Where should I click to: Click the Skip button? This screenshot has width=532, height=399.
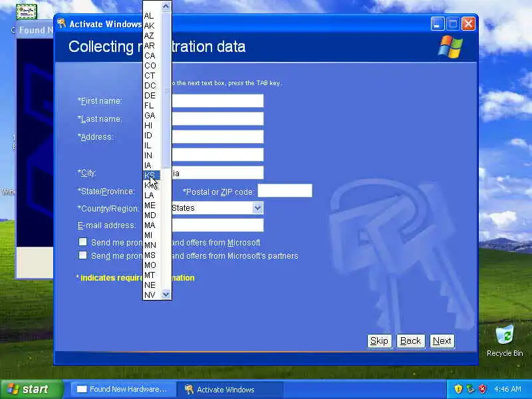point(379,341)
